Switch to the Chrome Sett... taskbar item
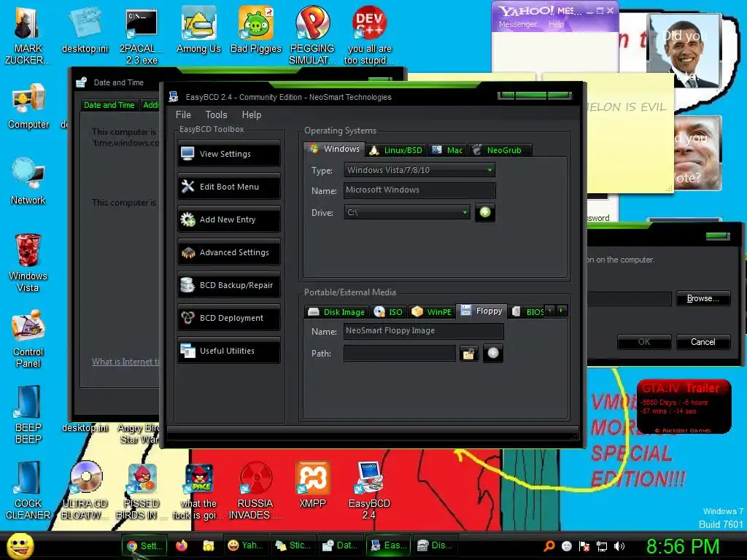747x560 pixels. click(144, 545)
